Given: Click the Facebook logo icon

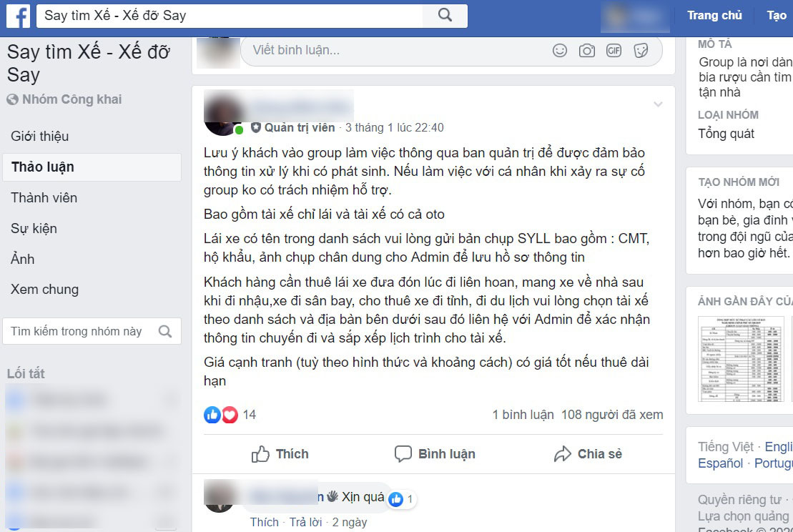Looking at the screenshot, I should coord(18,16).
